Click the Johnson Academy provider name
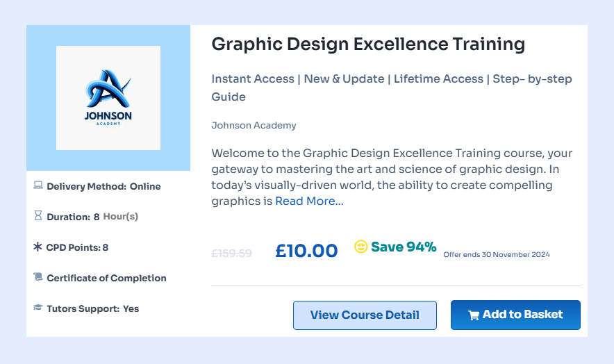The width and height of the screenshot is (614, 364). (254, 126)
